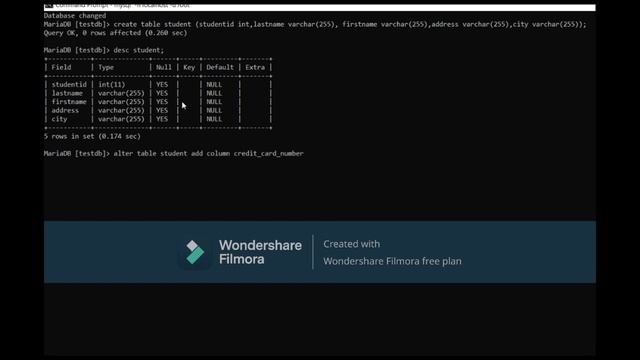Click varchar(255) in the address row
Screen dimensions: 640x360
point(121,110)
